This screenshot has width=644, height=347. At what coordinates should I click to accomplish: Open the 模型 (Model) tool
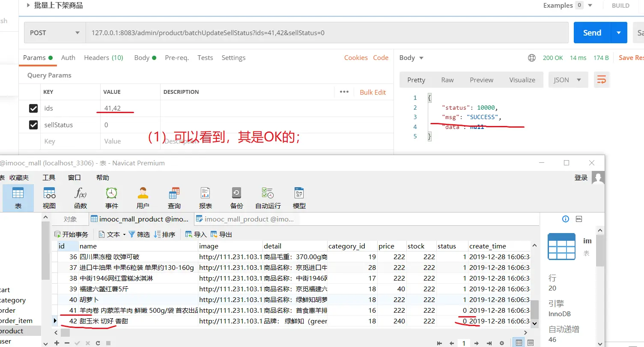pos(299,197)
